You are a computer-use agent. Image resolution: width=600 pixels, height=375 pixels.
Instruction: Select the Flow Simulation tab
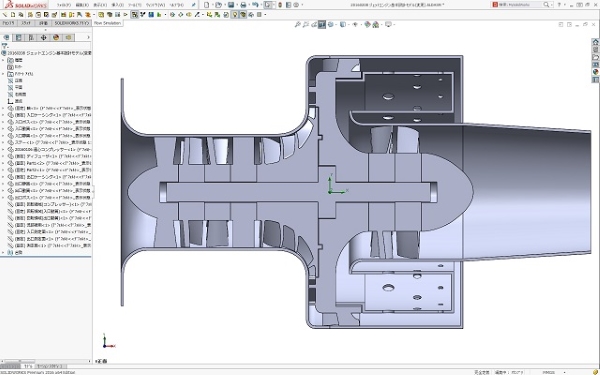[x=108, y=23]
